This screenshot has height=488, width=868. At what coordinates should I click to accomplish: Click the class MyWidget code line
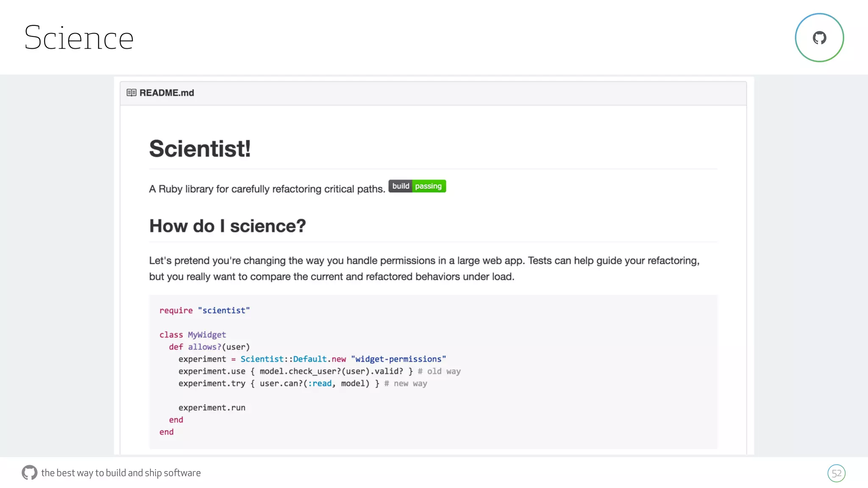pos(192,335)
